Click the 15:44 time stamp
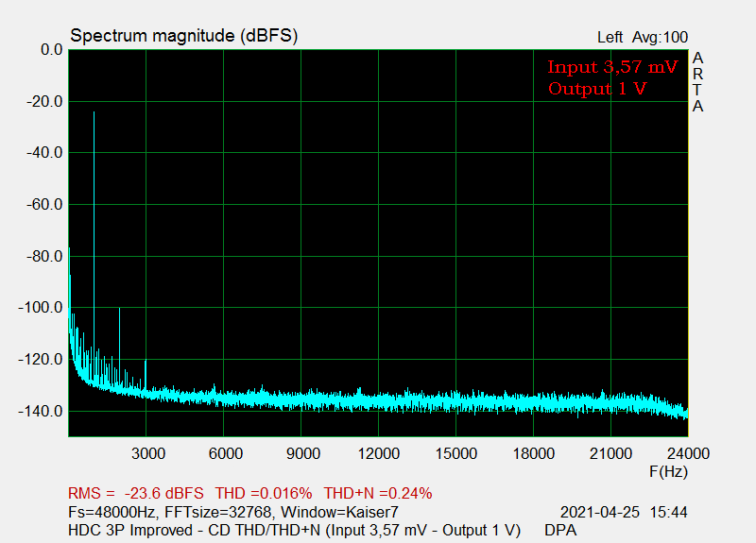 tap(668, 512)
